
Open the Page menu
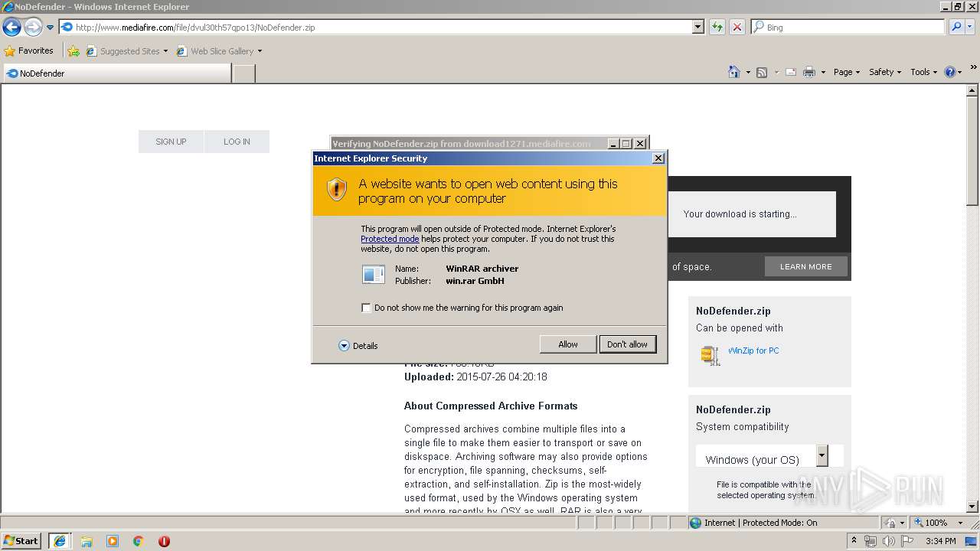pos(846,72)
